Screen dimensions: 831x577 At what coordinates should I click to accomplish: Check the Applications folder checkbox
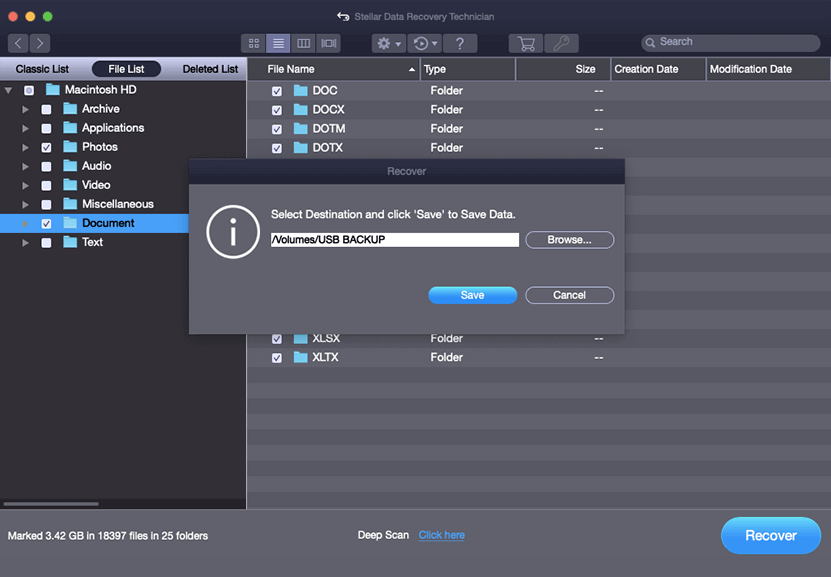(x=46, y=129)
